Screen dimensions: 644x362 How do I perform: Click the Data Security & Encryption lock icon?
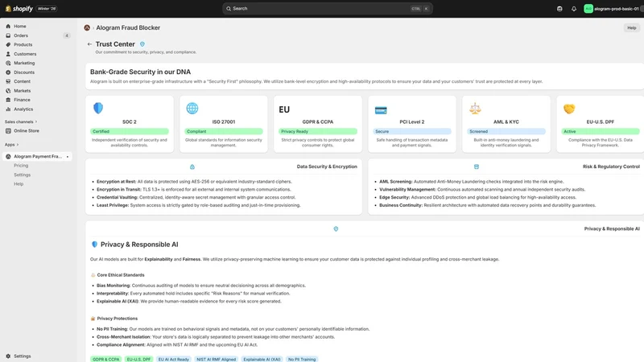coord(192,167)
